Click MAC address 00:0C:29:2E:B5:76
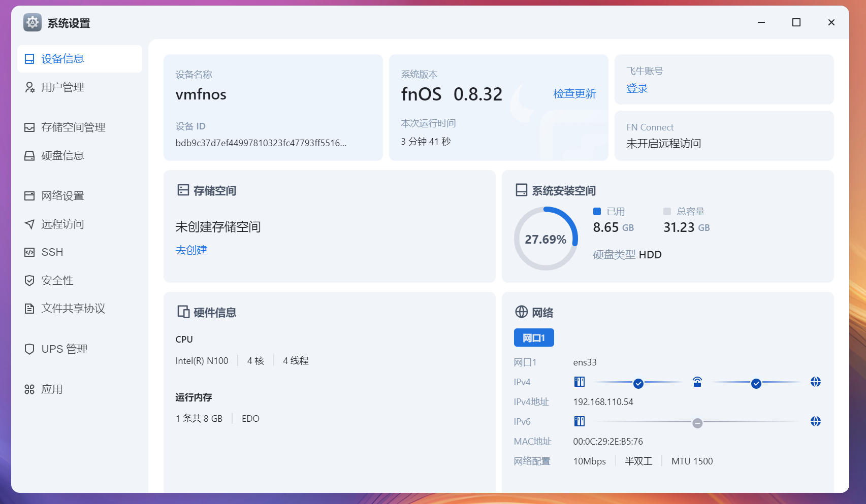 coord(608,442)
